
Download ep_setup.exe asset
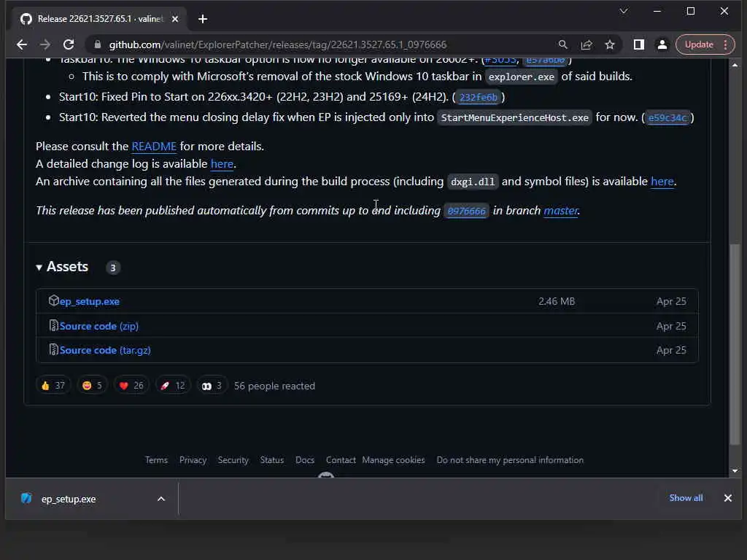(x=90, y=301)
